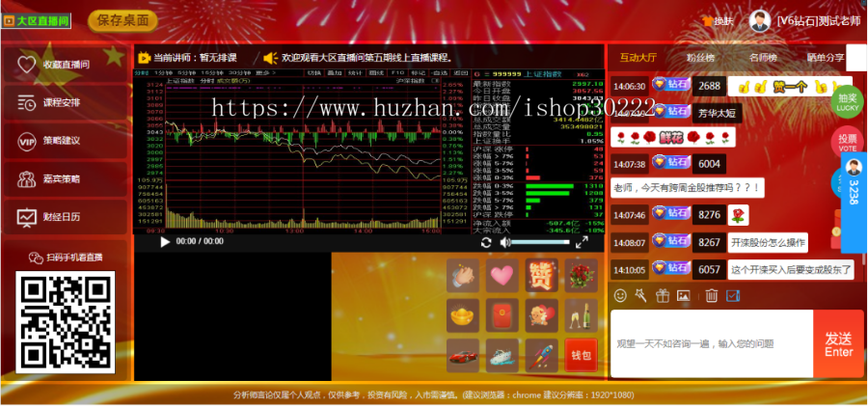Click the image upload icon in chat
The height and width of the screenshot is (406, 868).
click(683, 295)
